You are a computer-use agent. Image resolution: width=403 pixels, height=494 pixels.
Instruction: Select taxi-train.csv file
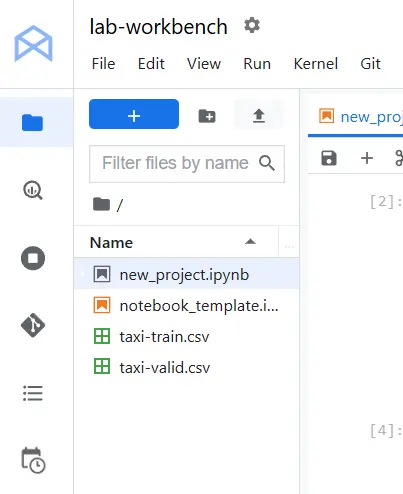click(187, 336)
